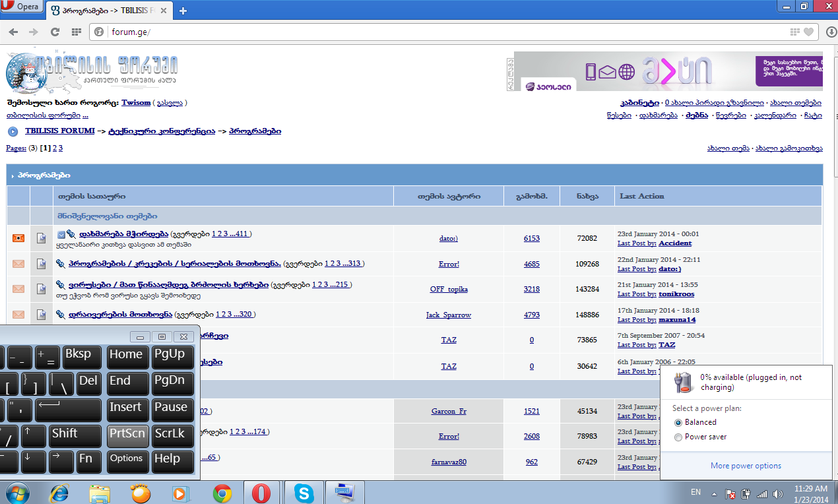
Task: Open Internet Explorer from the taskbar
Action: (59, 493)
